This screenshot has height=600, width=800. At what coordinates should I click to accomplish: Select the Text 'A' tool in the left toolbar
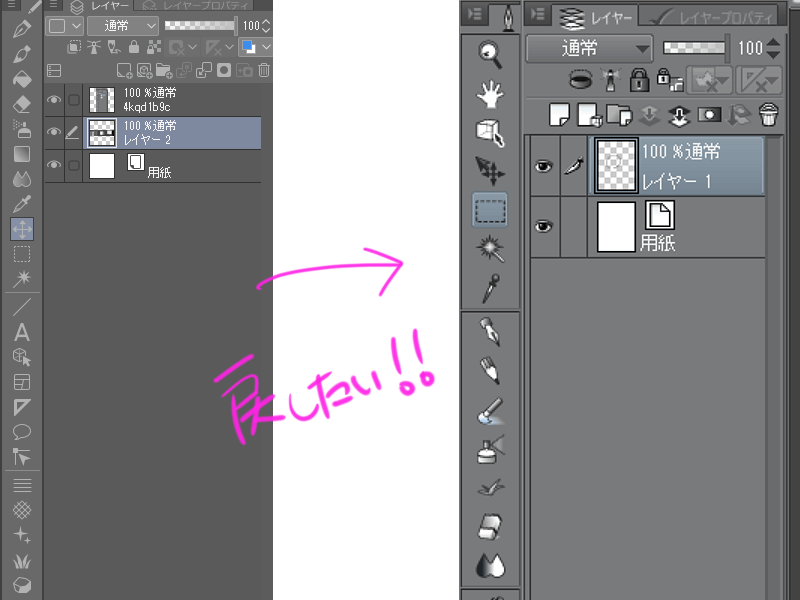tap(21, 332)
